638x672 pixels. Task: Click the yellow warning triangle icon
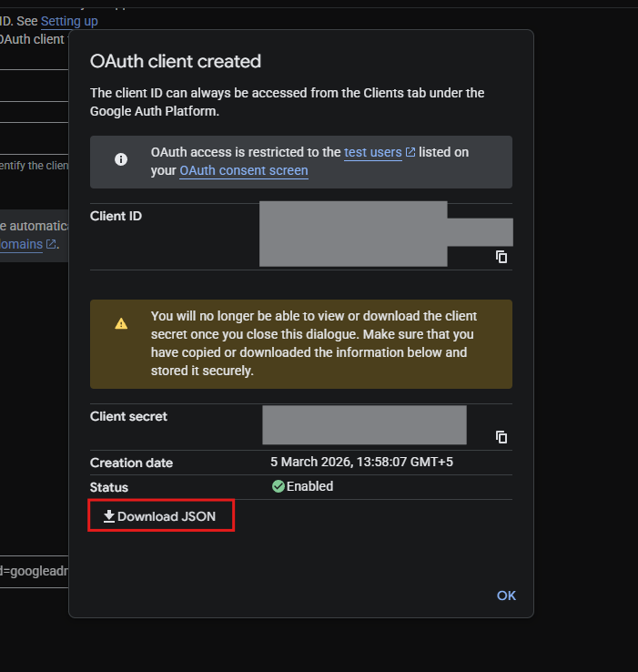tap(121, 323)
